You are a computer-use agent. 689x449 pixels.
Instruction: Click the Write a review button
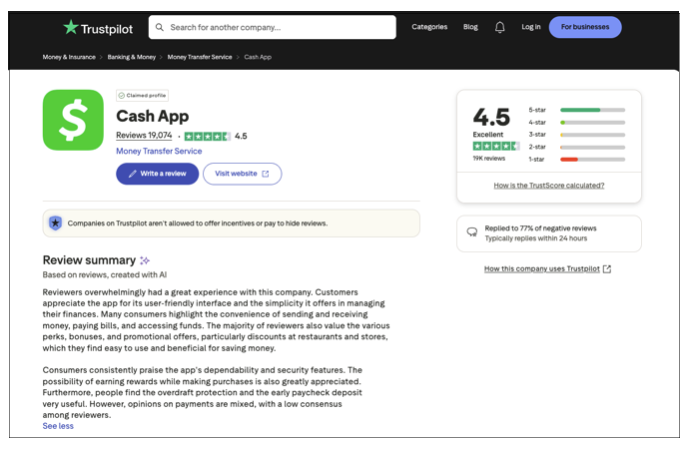[x=157, y=173]
